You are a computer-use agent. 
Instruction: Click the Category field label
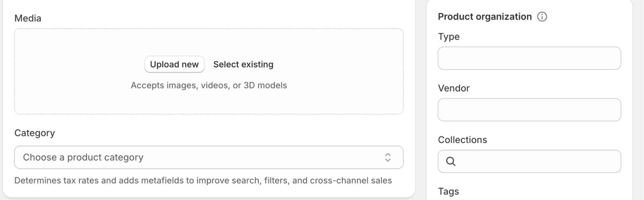point(34,133)
